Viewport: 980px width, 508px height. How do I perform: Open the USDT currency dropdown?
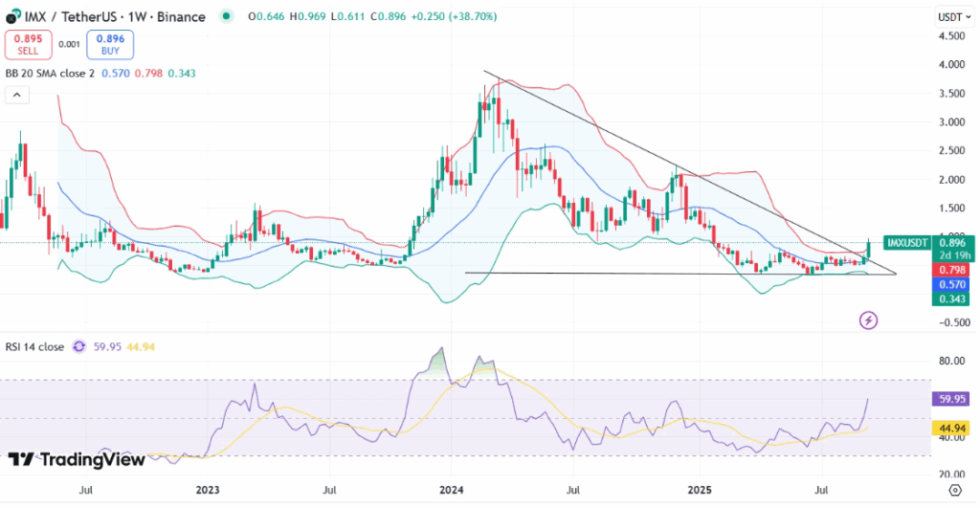click(954, 17)
